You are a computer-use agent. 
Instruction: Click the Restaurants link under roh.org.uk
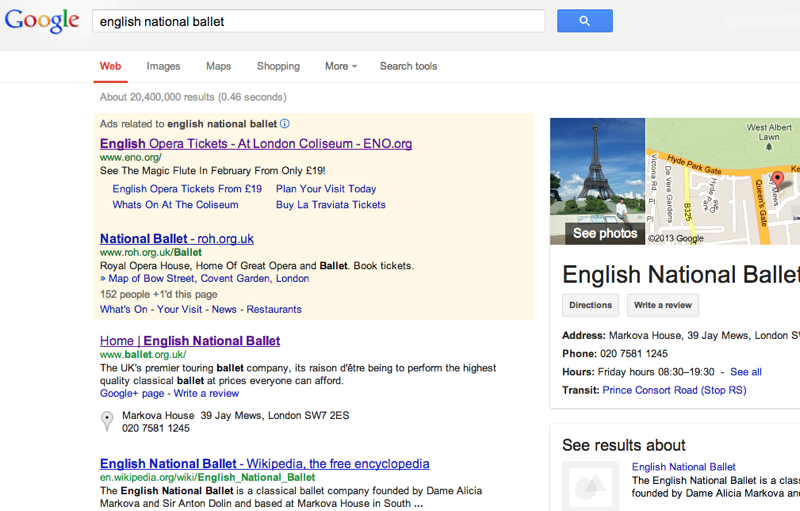(274, 309)
